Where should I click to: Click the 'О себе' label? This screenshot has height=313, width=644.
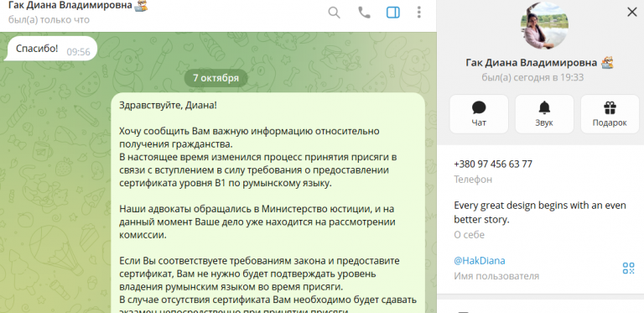pos(469,235)
